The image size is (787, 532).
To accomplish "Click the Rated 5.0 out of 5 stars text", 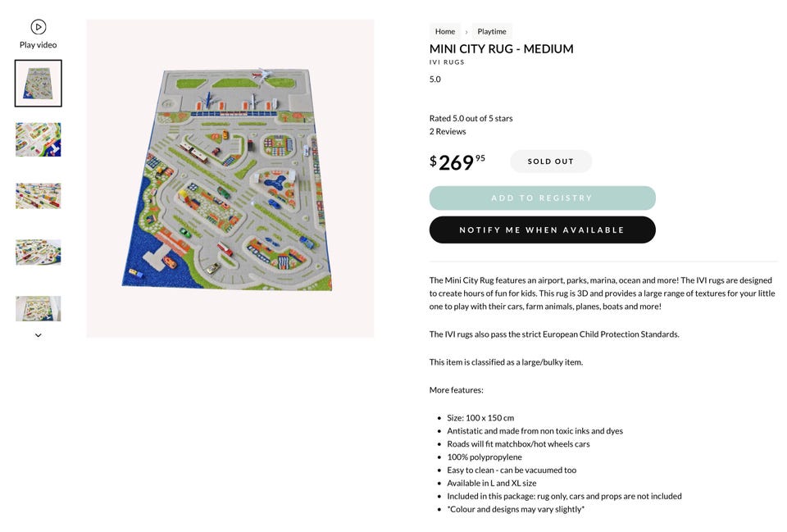I will 471,118.
